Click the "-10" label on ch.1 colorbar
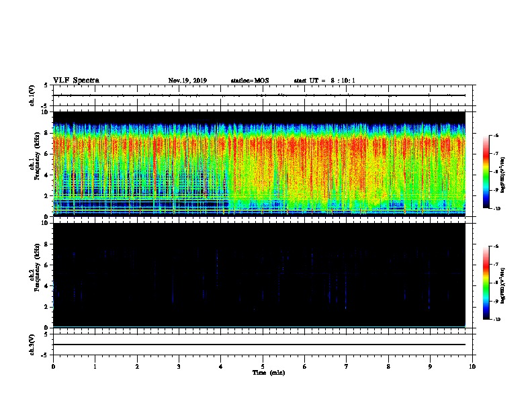The width and height of the screenshot is (532, 411). (496, 208)
